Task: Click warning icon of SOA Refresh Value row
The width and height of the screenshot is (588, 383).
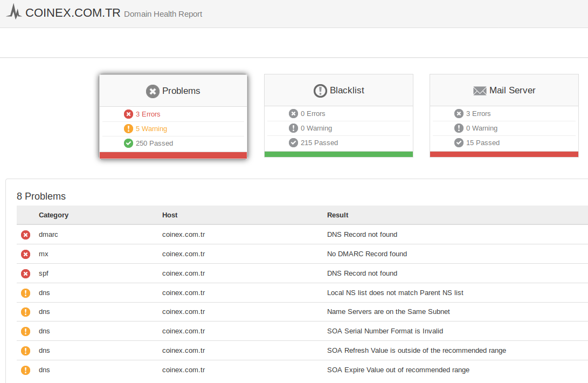Action: [25, 351]
